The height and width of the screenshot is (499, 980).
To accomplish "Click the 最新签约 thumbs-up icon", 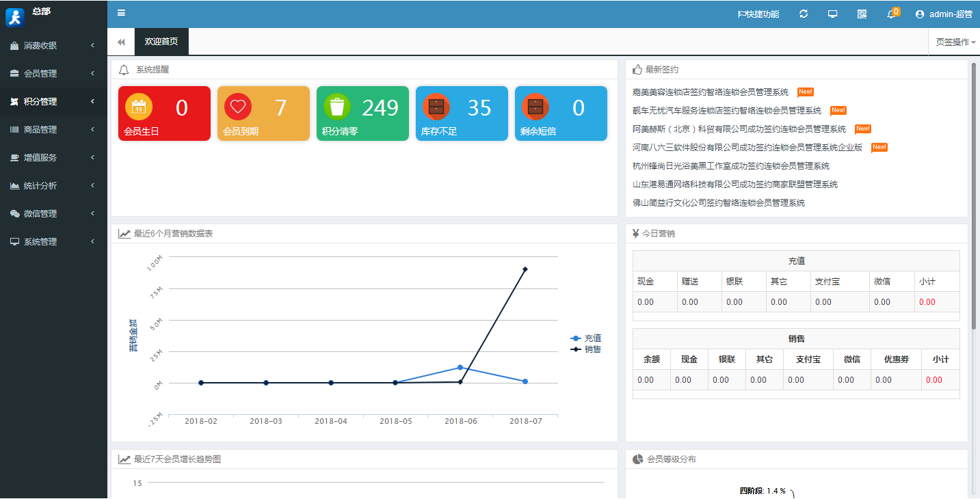I will point(637,70).
